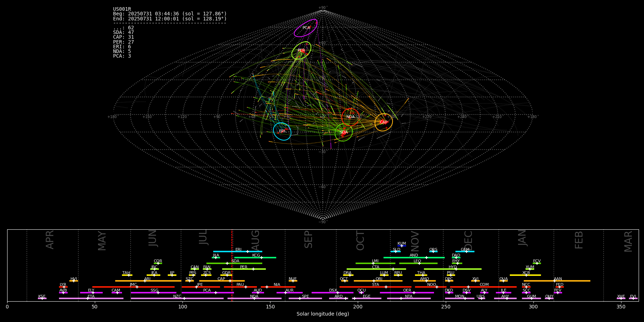Click the MON shower label in timeline
This screenshot has height=322, width=644.
459,297
